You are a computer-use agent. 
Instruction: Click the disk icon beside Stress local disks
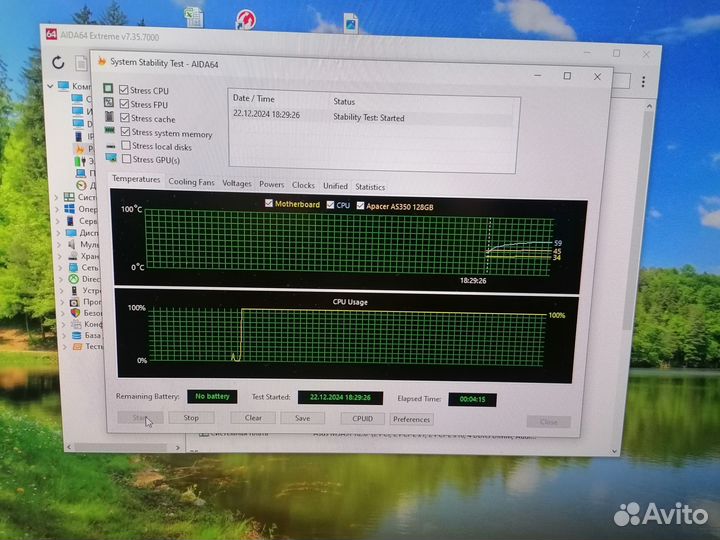coord(111,146)
